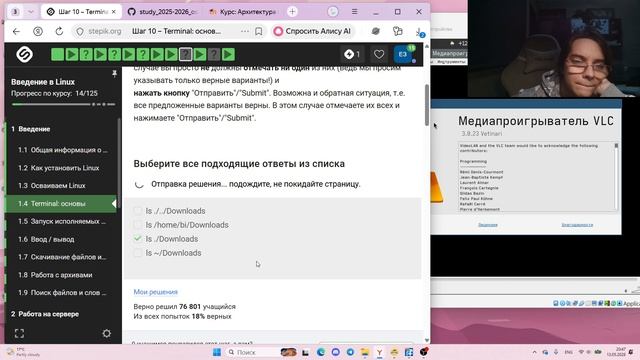Image resolution: width=640 pixels, height=360 pixels.
Task: Open the last green video step
Action: click(x=228, y=54)
